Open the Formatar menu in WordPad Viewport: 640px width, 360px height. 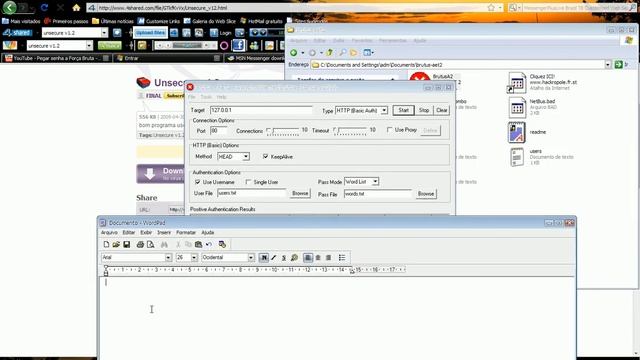coord(186,232)
